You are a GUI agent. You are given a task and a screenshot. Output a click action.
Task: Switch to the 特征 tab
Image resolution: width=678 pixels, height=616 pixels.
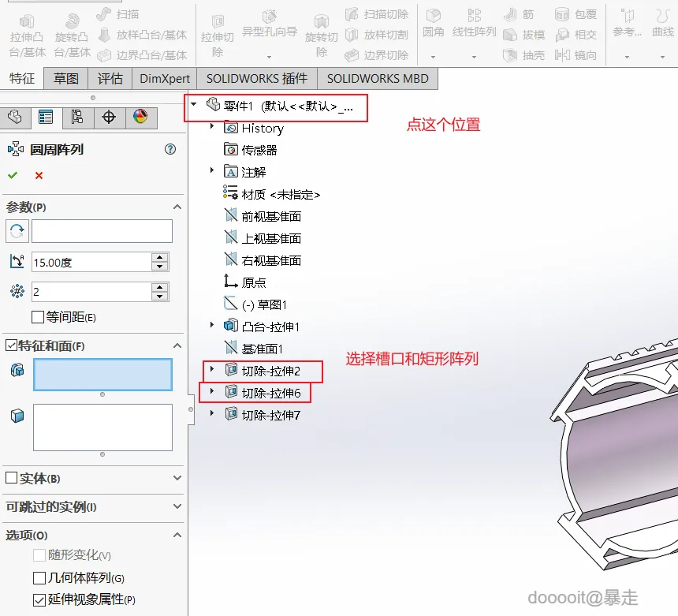tap(21, 78)
